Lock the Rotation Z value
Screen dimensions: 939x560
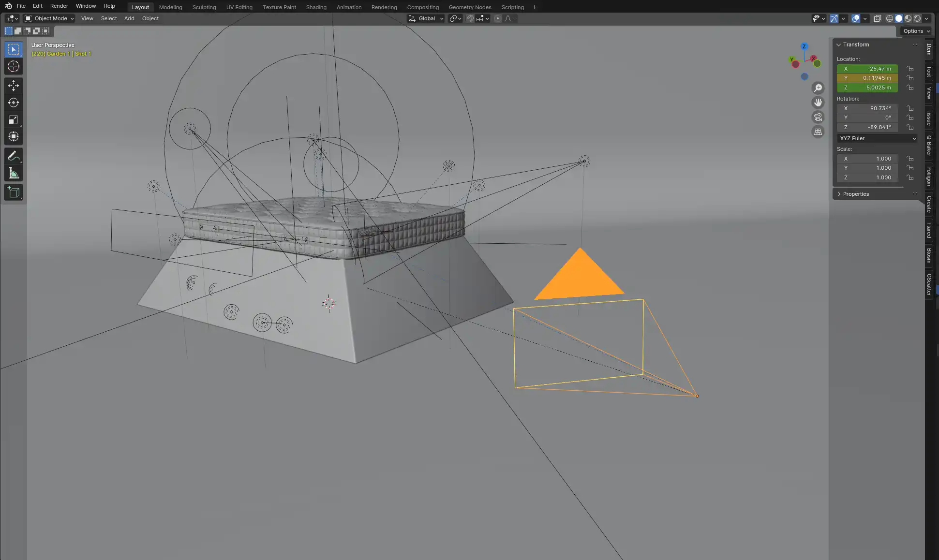click(x=910, y=127)
